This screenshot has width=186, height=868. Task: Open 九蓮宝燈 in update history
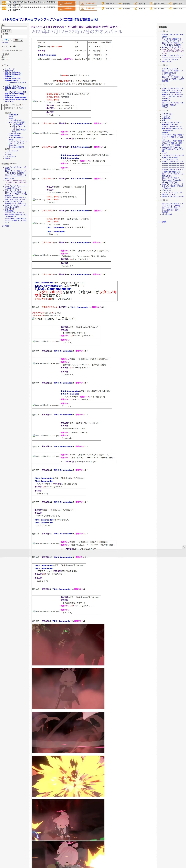pyautogui.click(x=165, y=212)
